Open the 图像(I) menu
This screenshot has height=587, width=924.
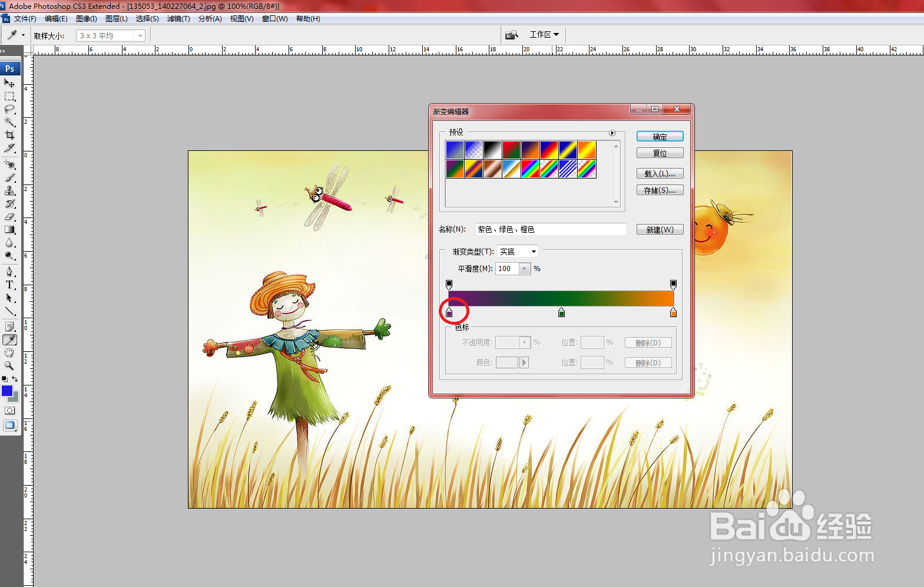tap(87, 19)
